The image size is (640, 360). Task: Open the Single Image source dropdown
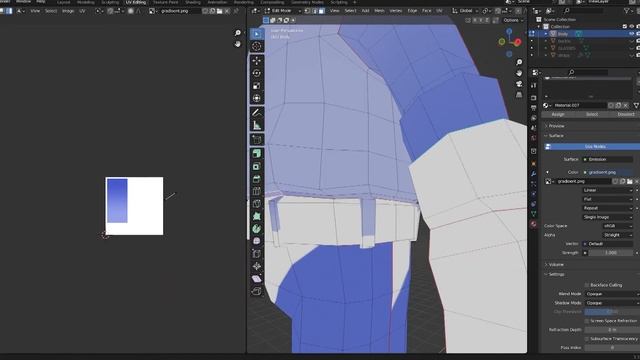(x=608, y=217)
